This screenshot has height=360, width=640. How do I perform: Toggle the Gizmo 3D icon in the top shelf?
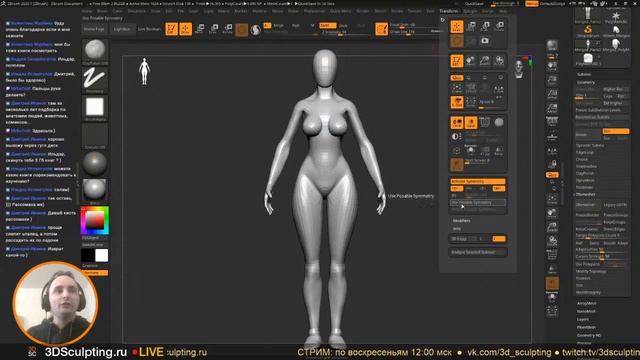(242, 29)
